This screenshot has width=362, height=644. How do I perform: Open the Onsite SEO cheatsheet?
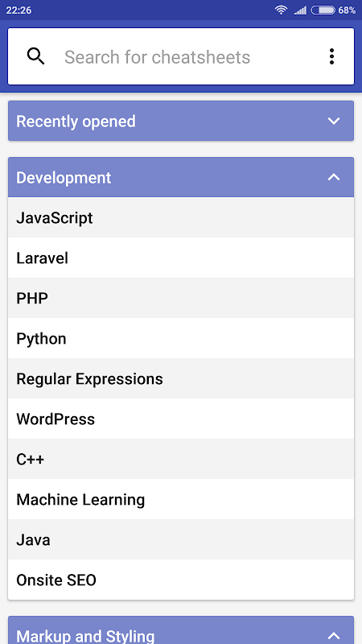(x=181, y=580)
